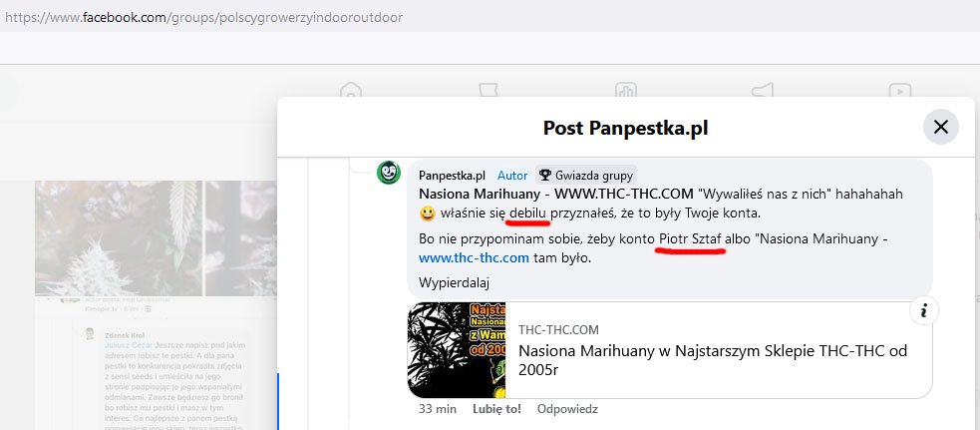Screen dimensions: 980x430
Task: Click the Piotr Sztaf name in comment text
Action: pyautogui.click(x=691, y=239)
